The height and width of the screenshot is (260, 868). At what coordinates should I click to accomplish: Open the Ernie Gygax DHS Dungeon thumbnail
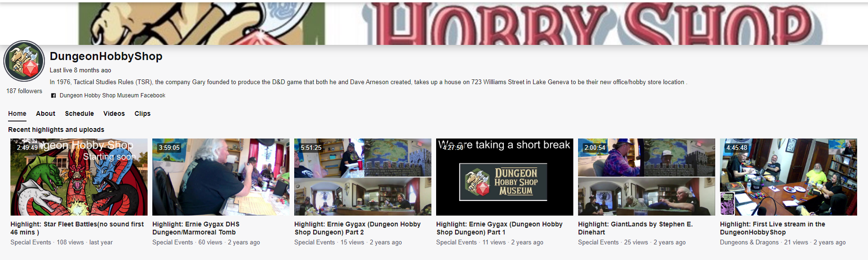click(x=221, y=177)
